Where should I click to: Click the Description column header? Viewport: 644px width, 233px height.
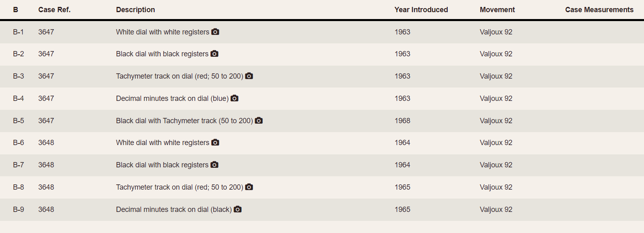pos(135,10)
